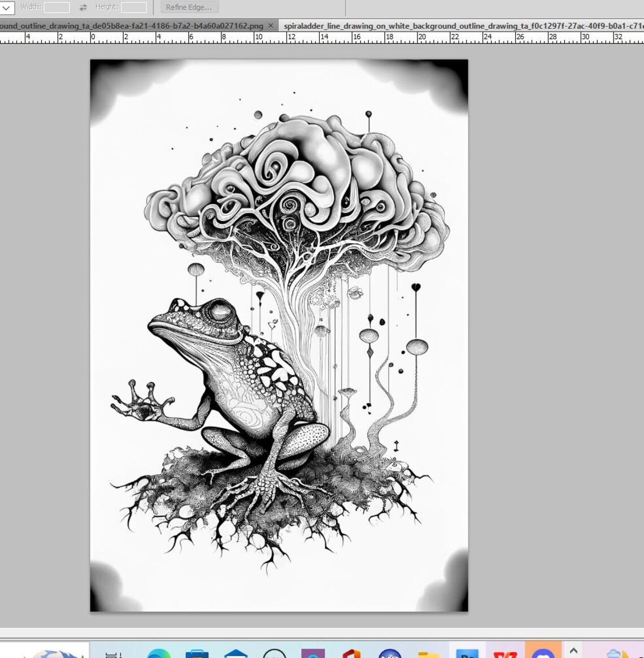Image resolution: width=644 pixels, height=658 pixels.
Task: Click inside the Height input field
Action: pos(133,7)
